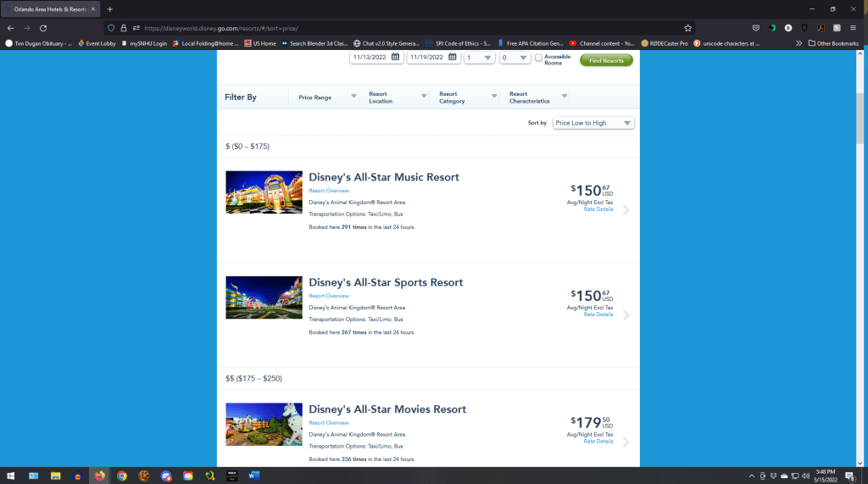868x484 pixels.
Task: Open the calendar for check-out date 11/19/2022
Action: click(x=453, y=58)
